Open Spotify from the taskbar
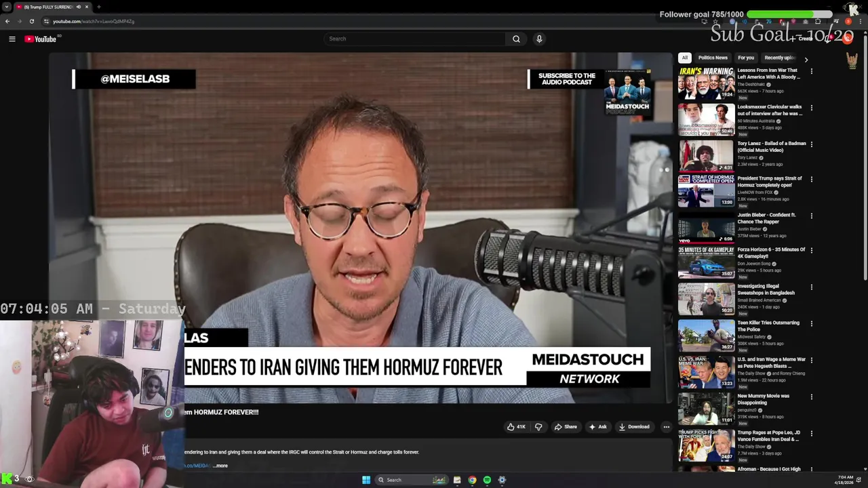This screenshot has height=488, width=868. (x=487, y=480)
